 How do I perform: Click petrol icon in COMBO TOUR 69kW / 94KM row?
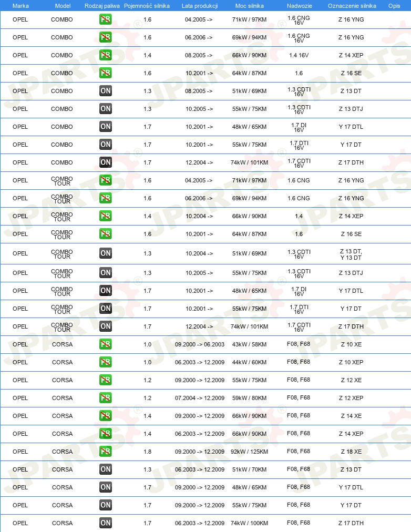(106, 198)
